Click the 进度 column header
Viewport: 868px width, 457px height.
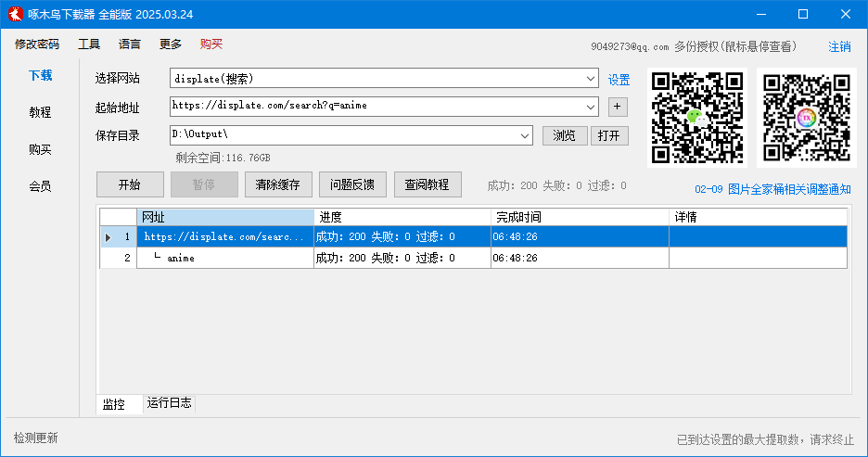click(x=402, y=217)
